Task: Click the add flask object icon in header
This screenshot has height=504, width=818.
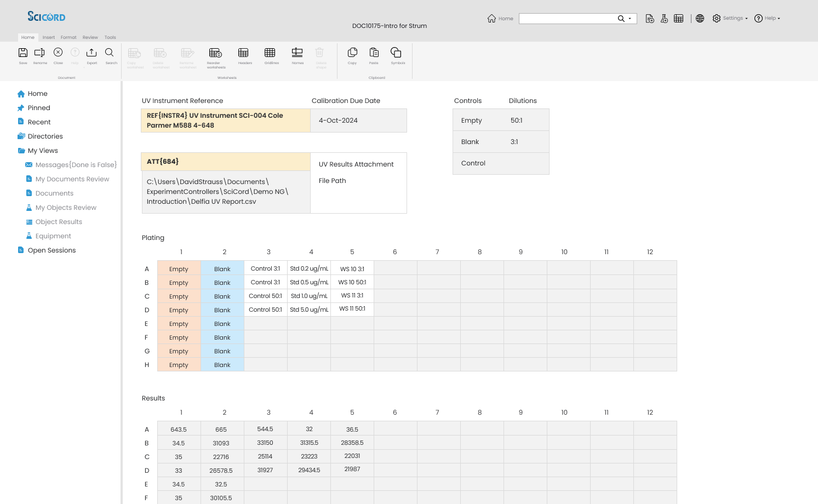Action: click(x=664, y=19)
